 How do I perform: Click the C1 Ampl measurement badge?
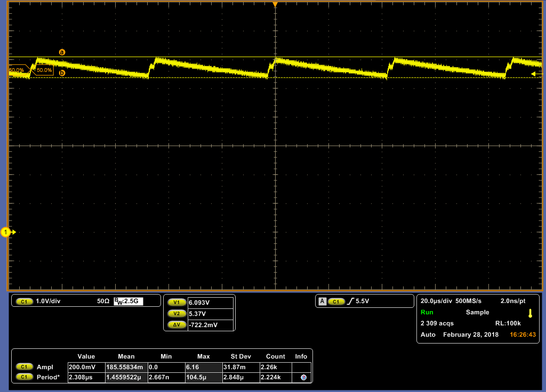[x=25, y=366]
